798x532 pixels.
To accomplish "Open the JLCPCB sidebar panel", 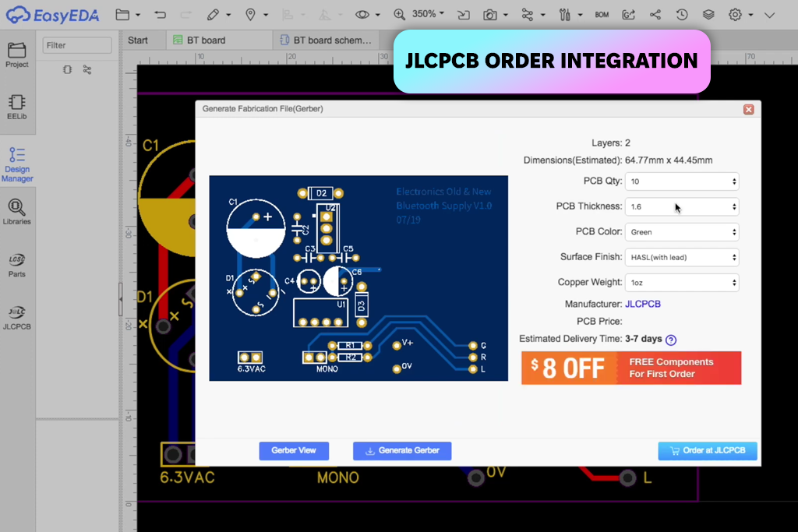I will tap(17, 317).
